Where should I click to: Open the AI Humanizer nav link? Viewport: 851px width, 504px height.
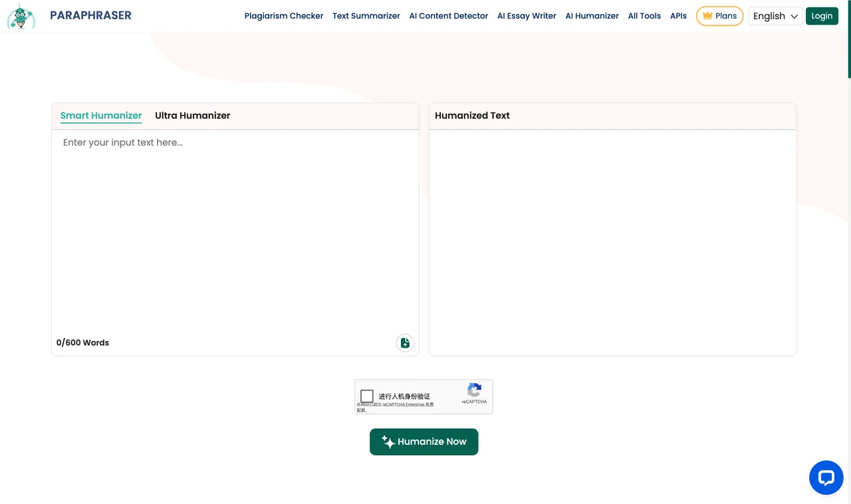click(x=592, y=16)
